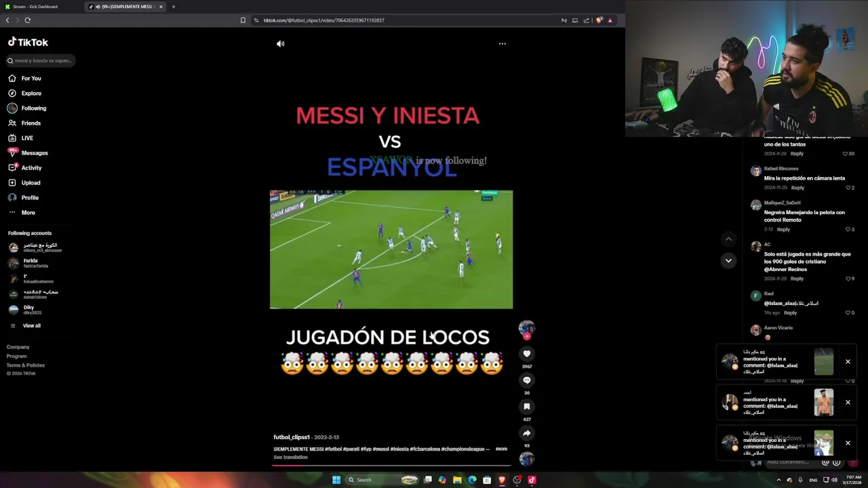Mute the TikTok video sound
Image resolution: width=868 pixels, height=488 pixels.
tap(281, 43)
